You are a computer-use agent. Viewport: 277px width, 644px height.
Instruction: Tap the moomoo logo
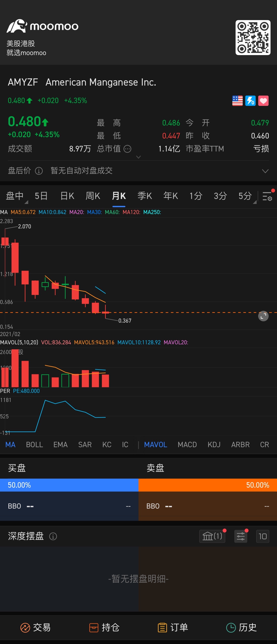pos(42,26)
